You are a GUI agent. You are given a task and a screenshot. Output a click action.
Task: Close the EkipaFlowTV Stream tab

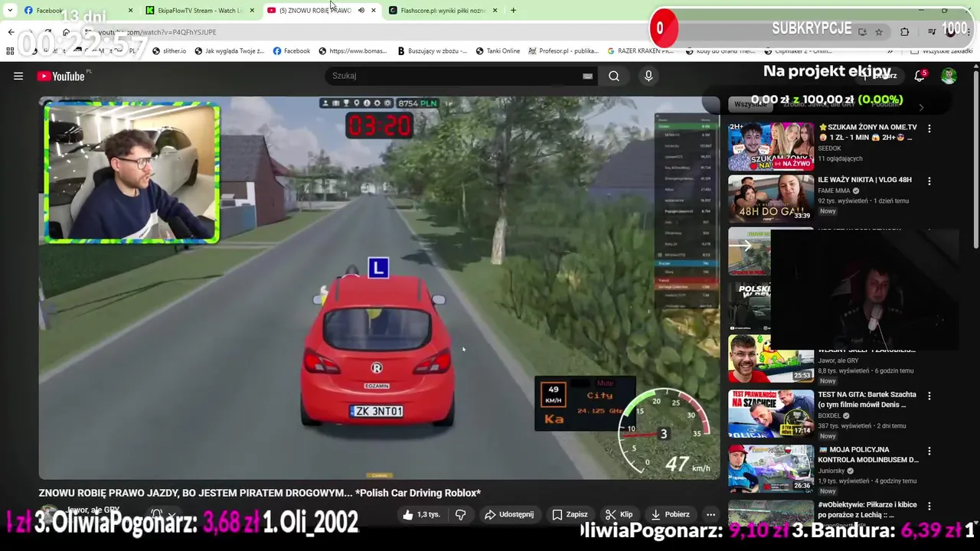(252, 10)
